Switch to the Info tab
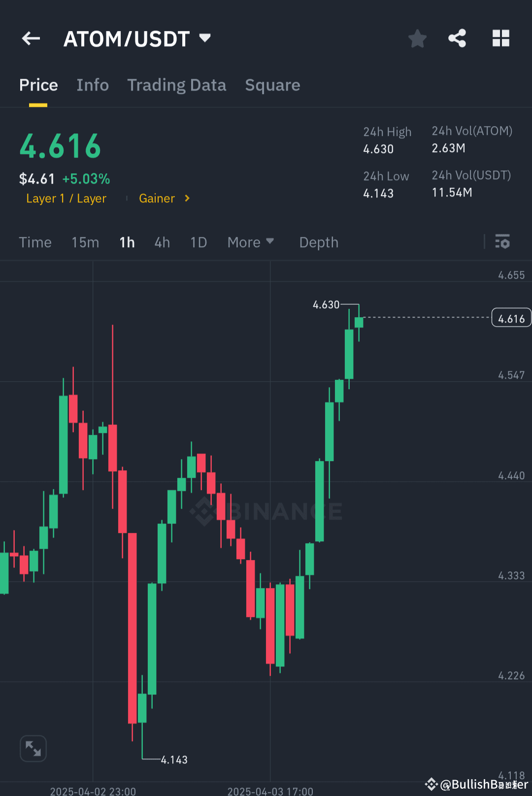The width and height of the screenshot is (532, 796). point(93,85)
